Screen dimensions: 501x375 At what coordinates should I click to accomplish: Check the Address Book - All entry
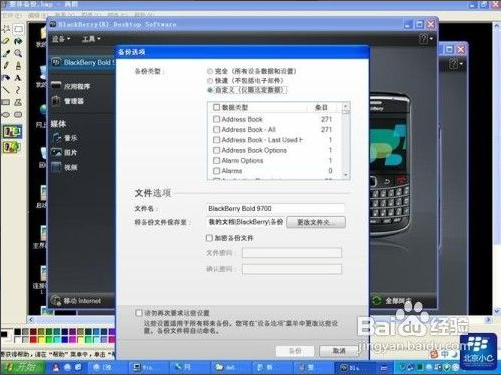(216, 129)
